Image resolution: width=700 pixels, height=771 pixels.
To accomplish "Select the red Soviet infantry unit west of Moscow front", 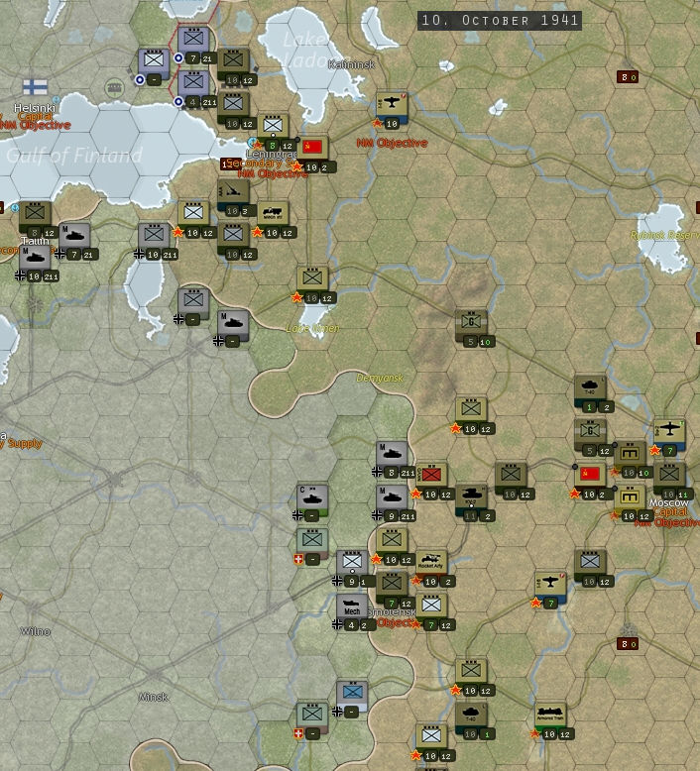I will click(431, 475).
